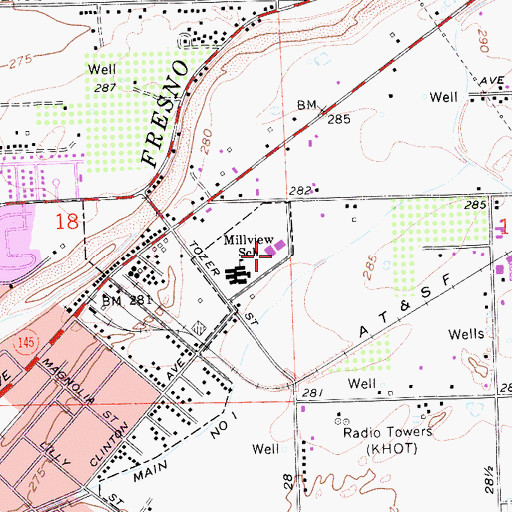Click the MAIN canal label
The image size is (512, 512).
point(150,472)
